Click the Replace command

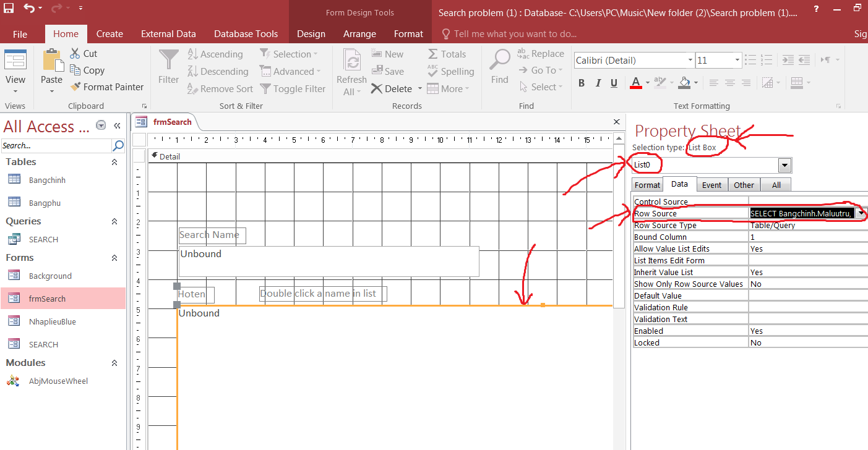click(541, 54)
